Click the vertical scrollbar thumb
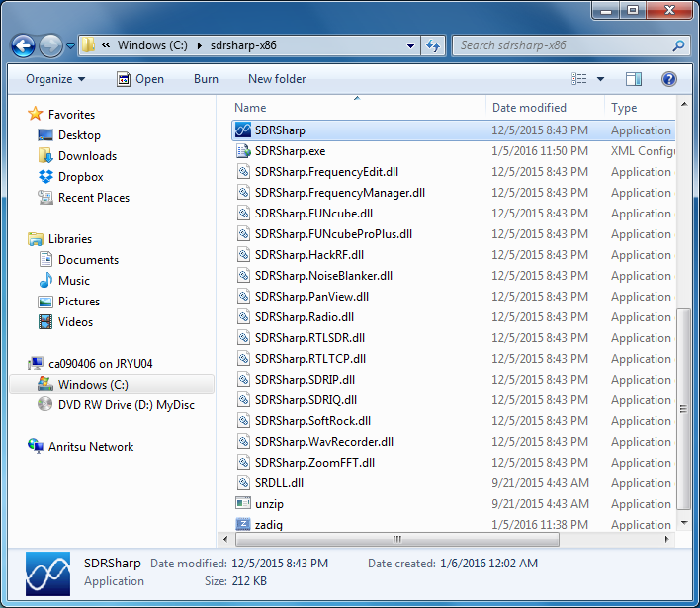 pyautogui.click(x=683, y=408)
